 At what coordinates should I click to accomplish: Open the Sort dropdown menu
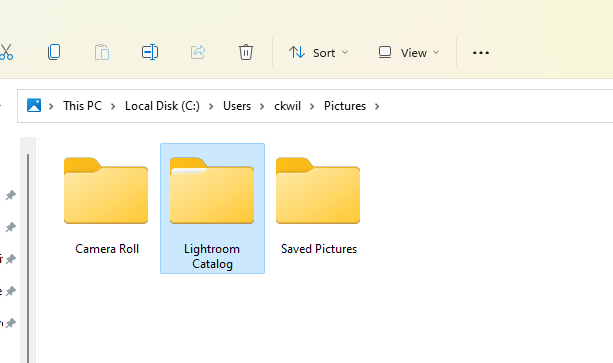click(x=318, y=52)
